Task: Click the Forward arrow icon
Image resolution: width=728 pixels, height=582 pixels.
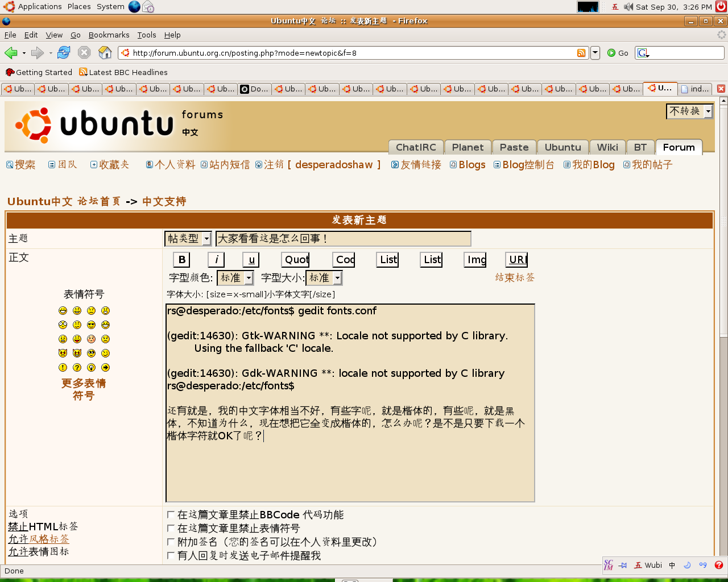Action: [38, 53]
